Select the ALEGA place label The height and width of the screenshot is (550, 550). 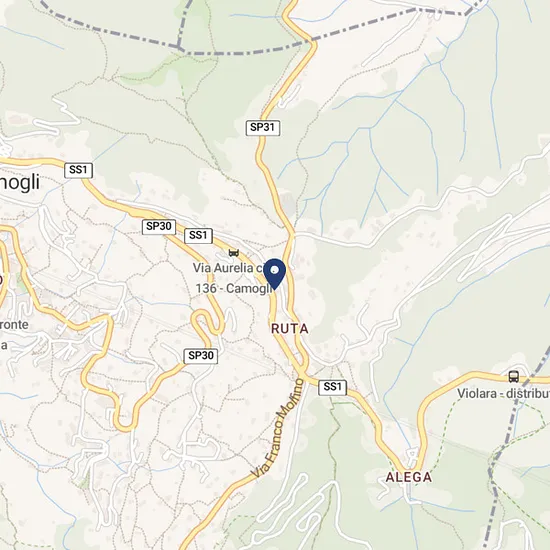(x=409, y=477)
